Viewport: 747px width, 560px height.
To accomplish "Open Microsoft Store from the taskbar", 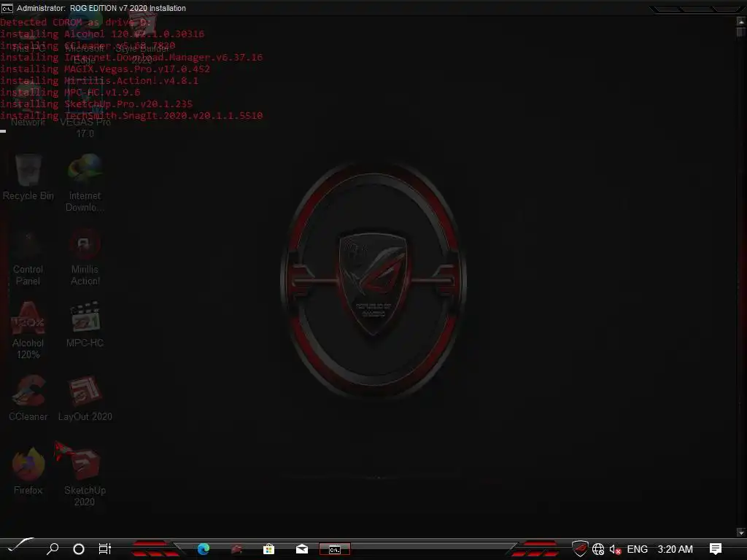I will [x=268, y=549].
